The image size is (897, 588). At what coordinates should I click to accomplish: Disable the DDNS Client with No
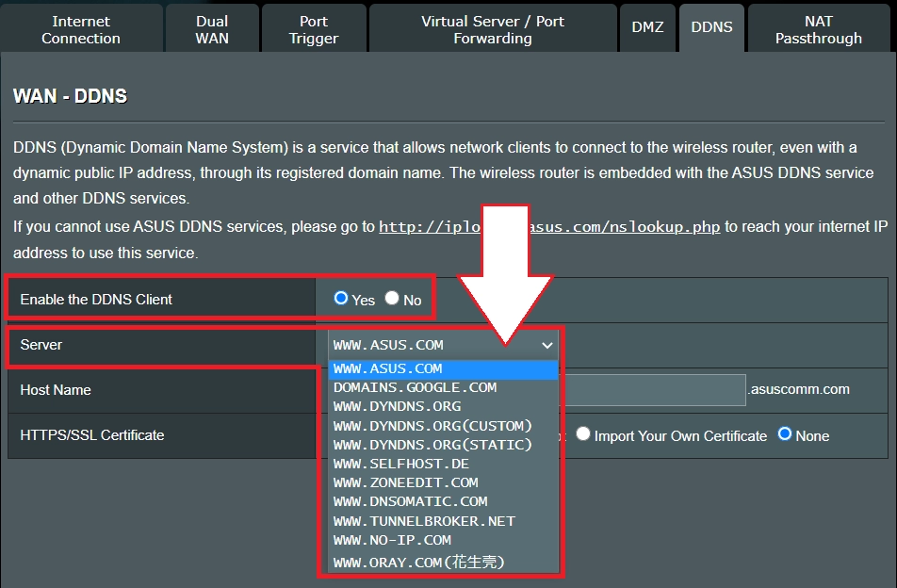(391, 300)
